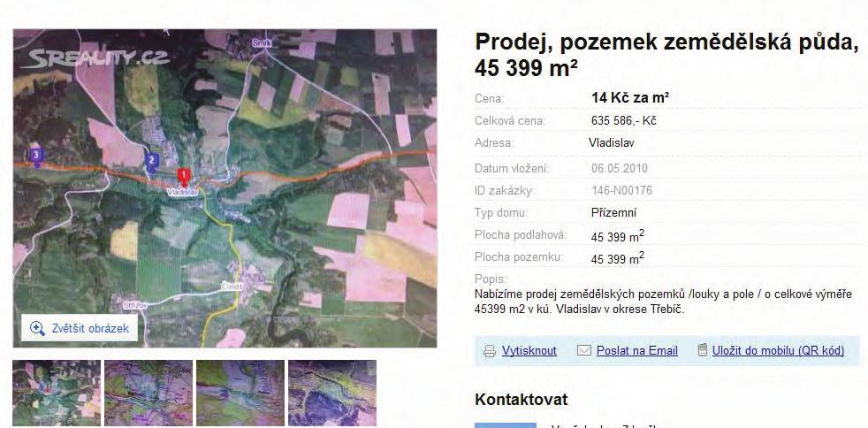The width and height of the screenshot is (868, 428).
Task: Click the Vytisknout link
Action: [529, 350]
